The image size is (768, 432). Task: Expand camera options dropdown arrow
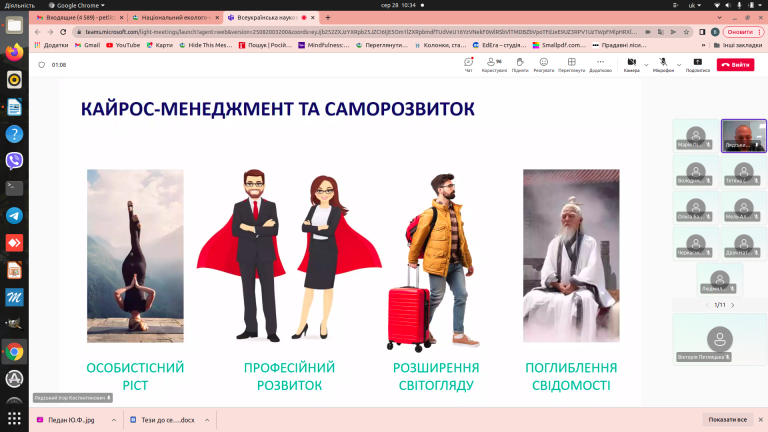(646, 64)
